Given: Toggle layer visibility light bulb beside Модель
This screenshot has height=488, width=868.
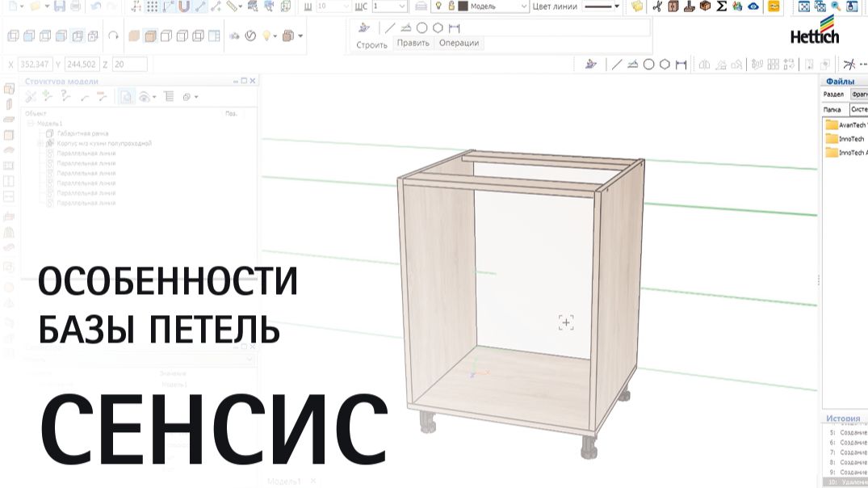Looking at the screenshot, I should click(x=438, y=6).
